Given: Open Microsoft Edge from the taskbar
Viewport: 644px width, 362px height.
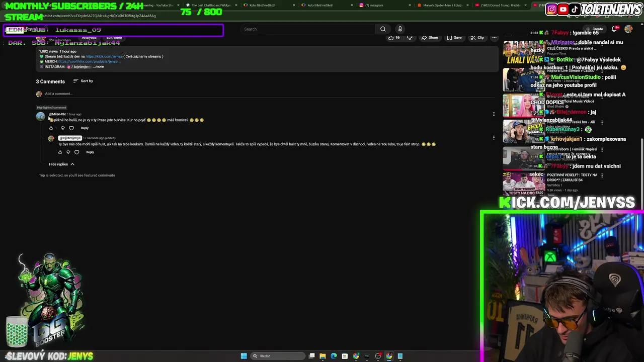Looking at the screenshot, I should click(x=334, y=356).
